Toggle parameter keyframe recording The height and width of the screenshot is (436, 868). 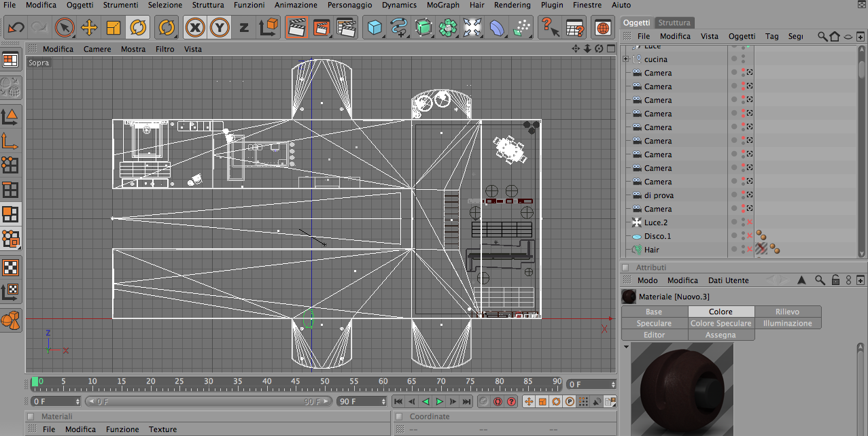click(570, 402)
